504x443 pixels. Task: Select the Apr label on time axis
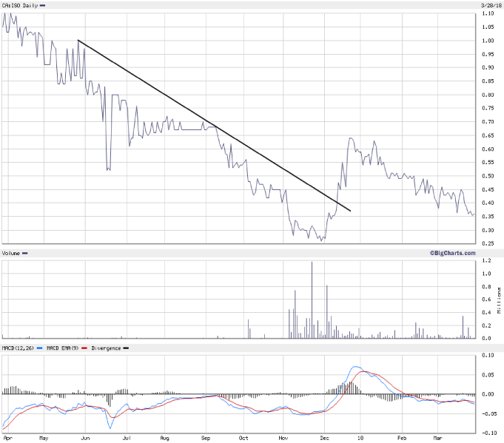click(7, 438)
